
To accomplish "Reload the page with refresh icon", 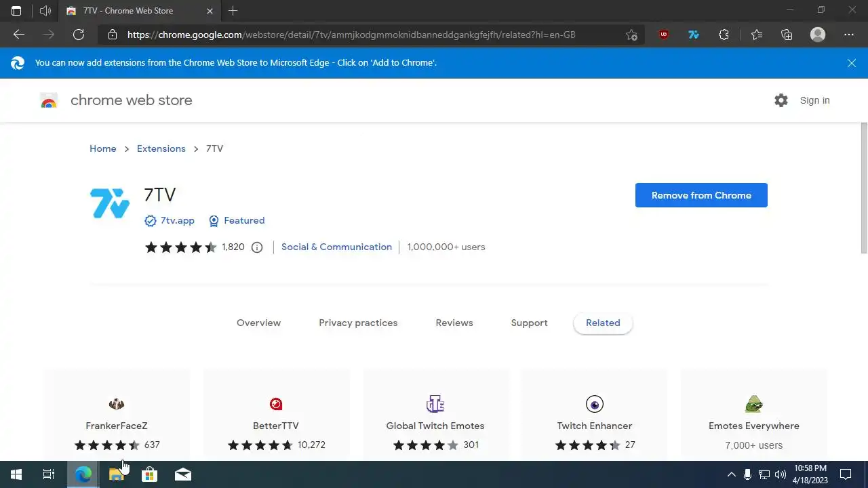I will click(x=79, y=35).
